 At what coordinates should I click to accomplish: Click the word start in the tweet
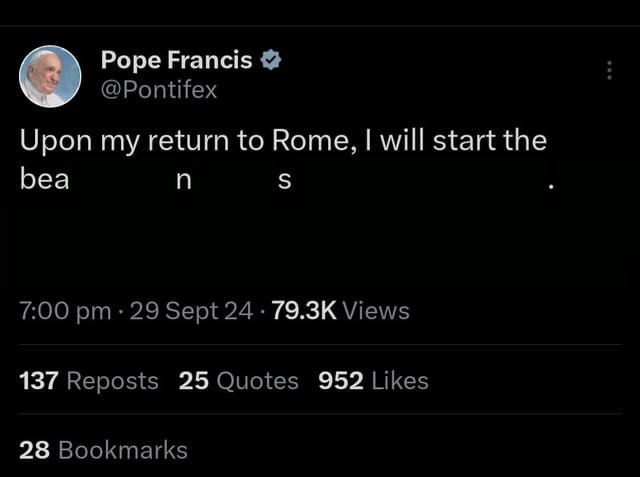pyautogui.click(x=461, y=140)
